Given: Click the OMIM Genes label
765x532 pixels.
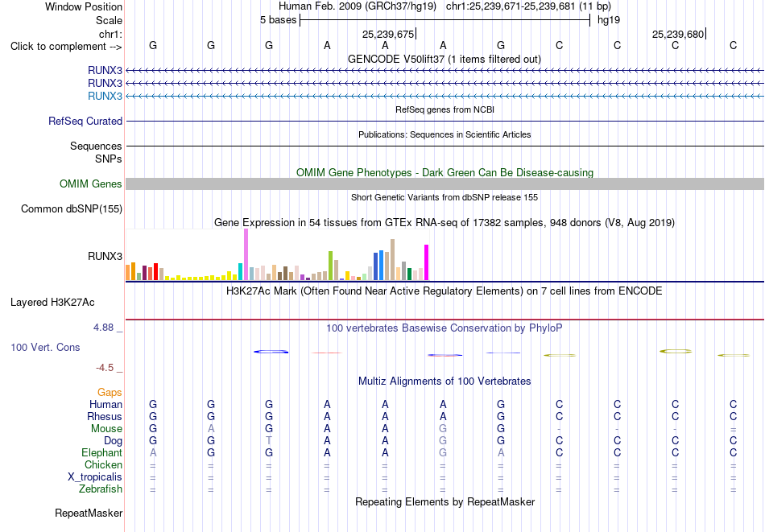Looking at the screenshot, I should [91, 184].
